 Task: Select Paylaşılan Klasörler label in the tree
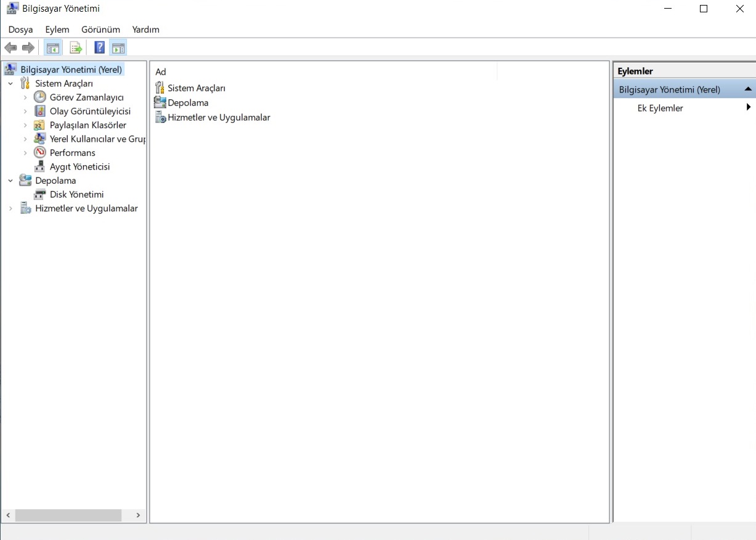coord(88,125)
